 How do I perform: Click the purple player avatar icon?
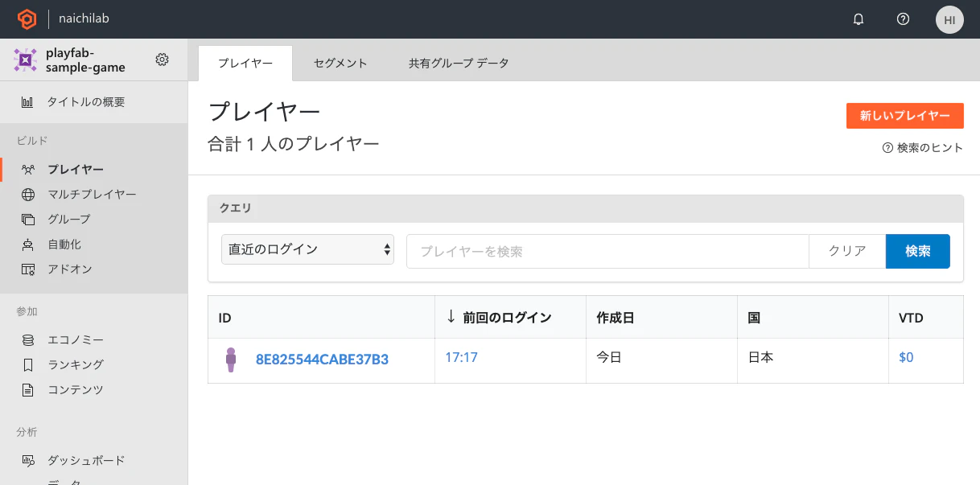231,360
